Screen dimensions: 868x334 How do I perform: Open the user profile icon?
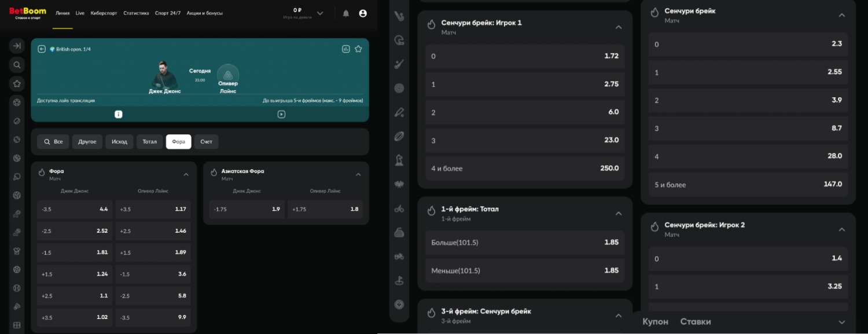363,13
